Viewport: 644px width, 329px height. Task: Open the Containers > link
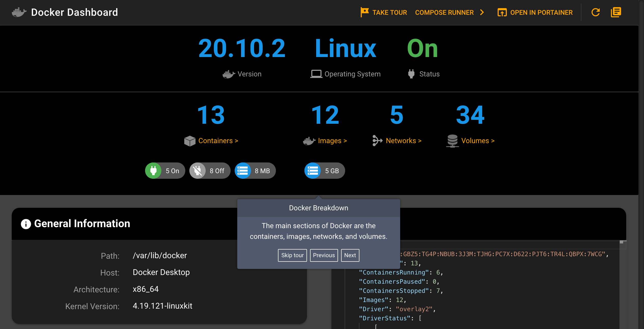click(x=218, y=141)
